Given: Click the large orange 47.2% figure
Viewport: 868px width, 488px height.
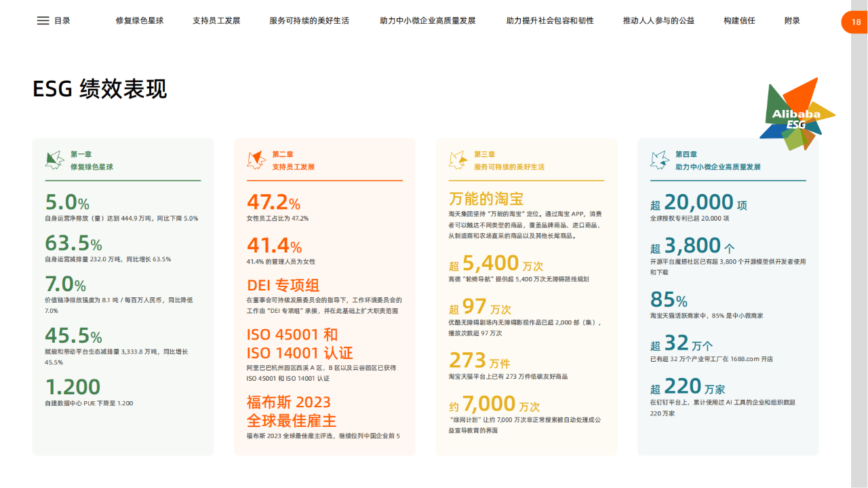Looking at the screenshot, I should (x=274, y=202).
